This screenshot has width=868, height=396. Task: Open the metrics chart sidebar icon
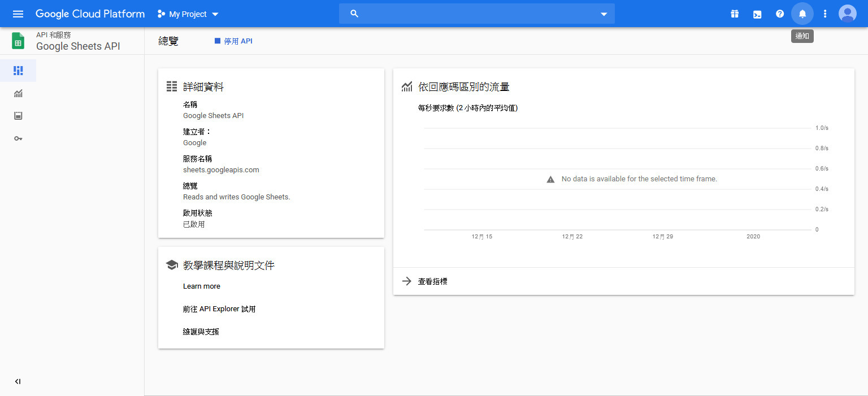coord(18,93)
